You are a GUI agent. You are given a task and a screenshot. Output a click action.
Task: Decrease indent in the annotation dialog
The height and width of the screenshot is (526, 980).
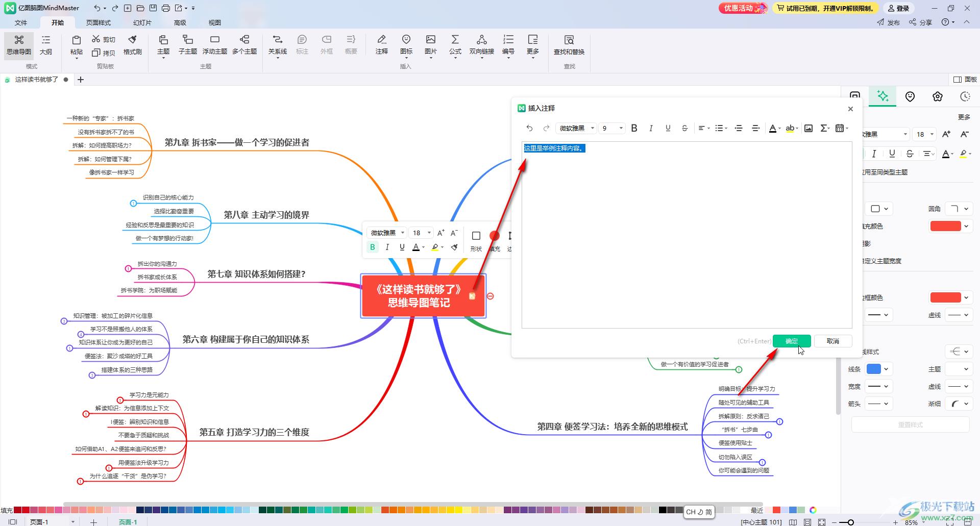click(739, 128)
